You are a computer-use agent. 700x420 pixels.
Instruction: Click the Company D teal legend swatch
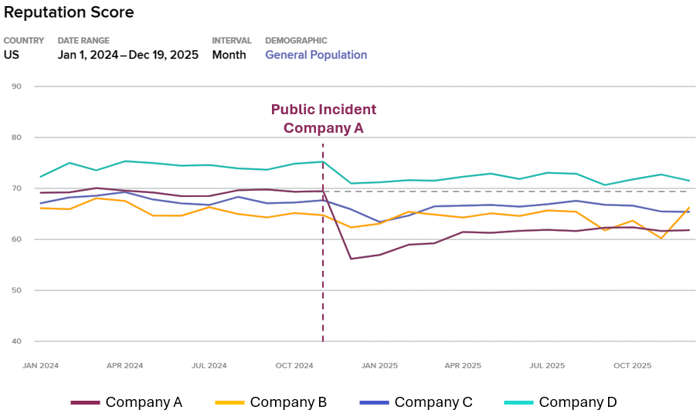[x=518, y=403]
